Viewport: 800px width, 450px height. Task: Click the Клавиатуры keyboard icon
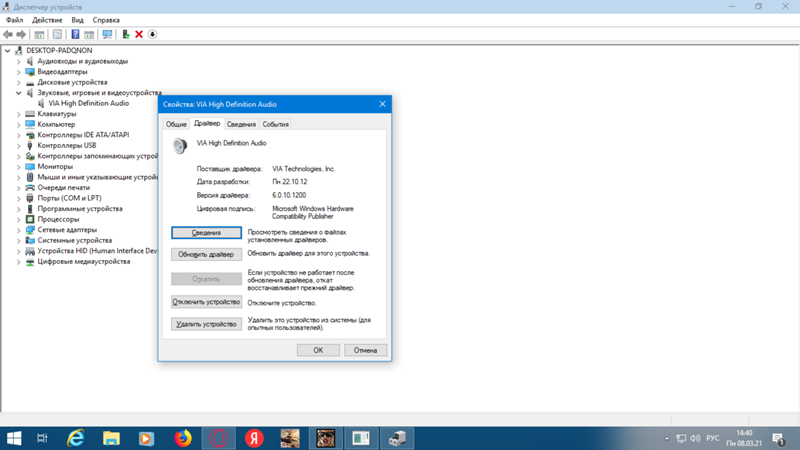[30, 114]
